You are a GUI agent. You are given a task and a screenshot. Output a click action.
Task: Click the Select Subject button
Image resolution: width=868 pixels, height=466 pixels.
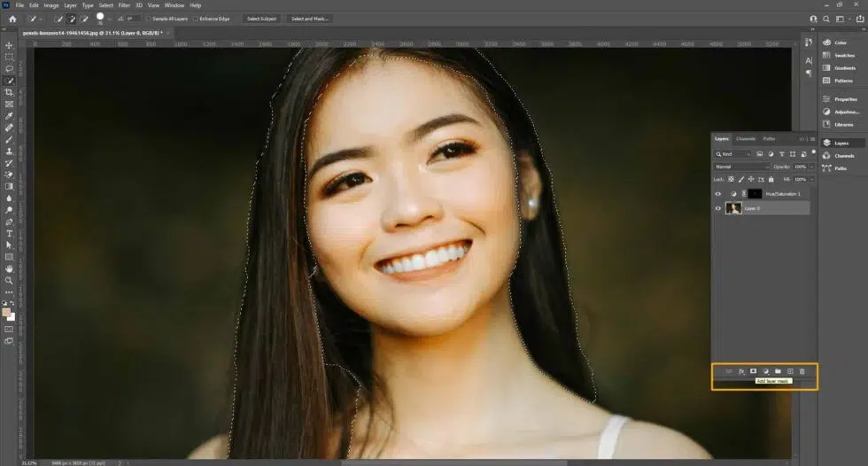pos(261,19)
